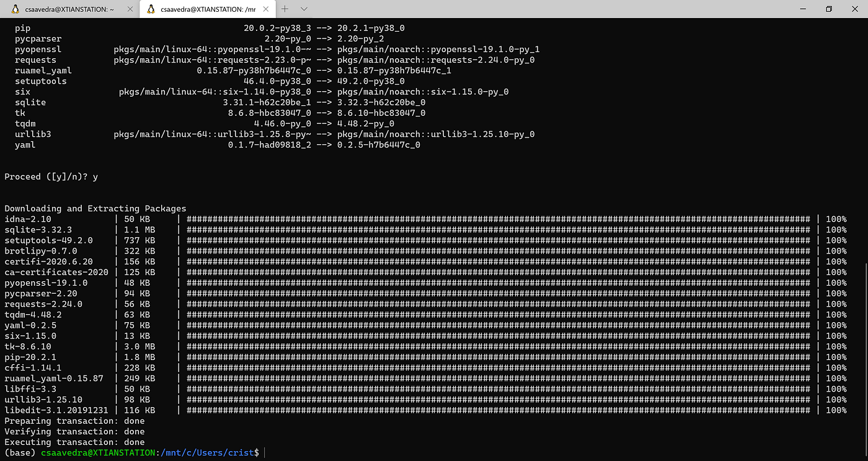Click the restore down window icon
This screenshot has height=461, width=868.
pyautogui.click(x=829, y=9)
